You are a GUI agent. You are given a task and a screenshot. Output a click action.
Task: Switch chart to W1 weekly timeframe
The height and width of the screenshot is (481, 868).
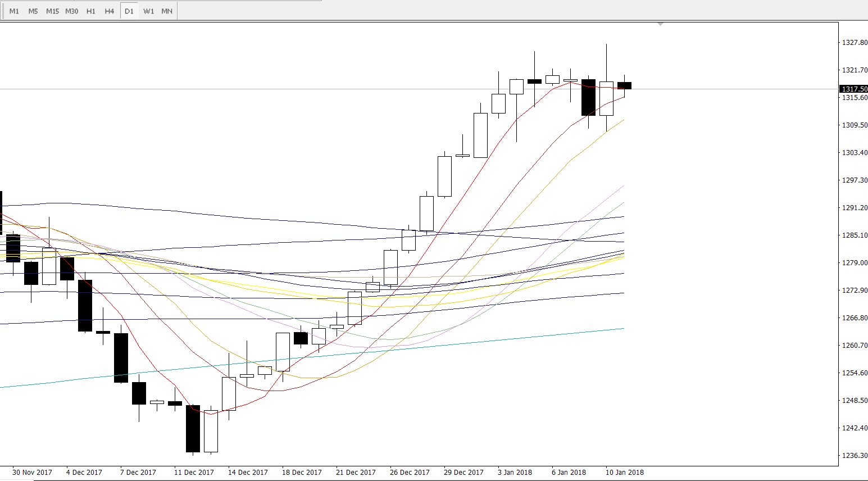pos(148,11)
